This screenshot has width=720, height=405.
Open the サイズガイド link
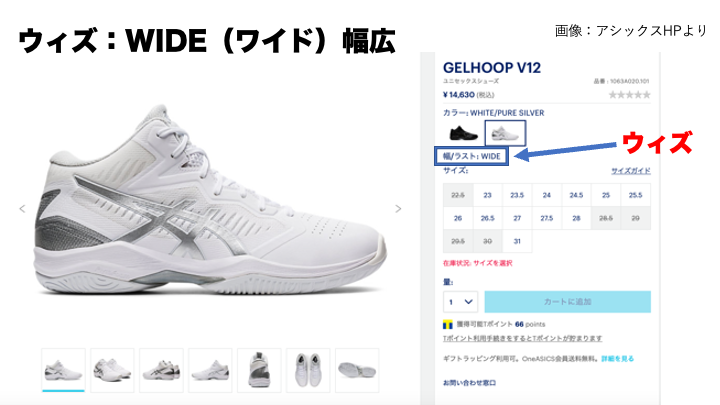(630, 171)
